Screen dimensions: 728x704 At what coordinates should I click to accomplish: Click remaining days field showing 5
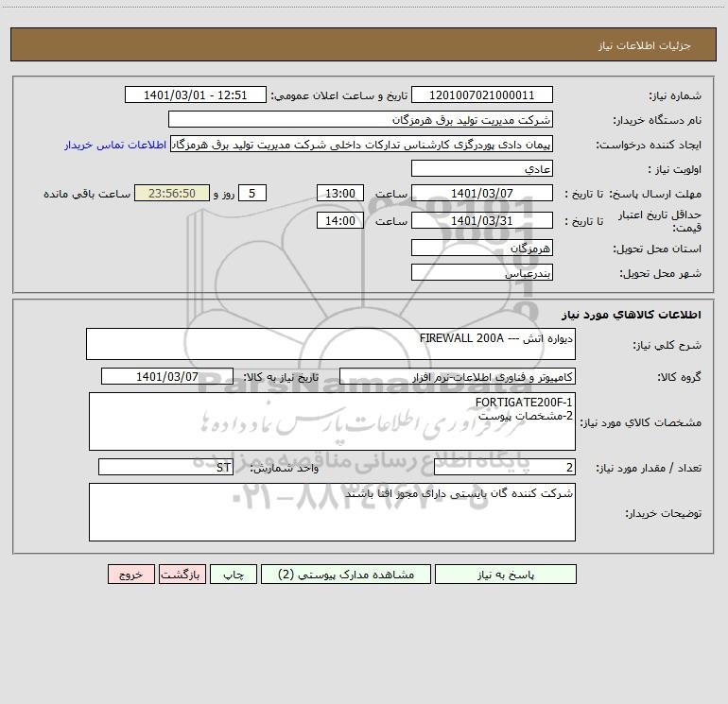[x=252, y=193]
